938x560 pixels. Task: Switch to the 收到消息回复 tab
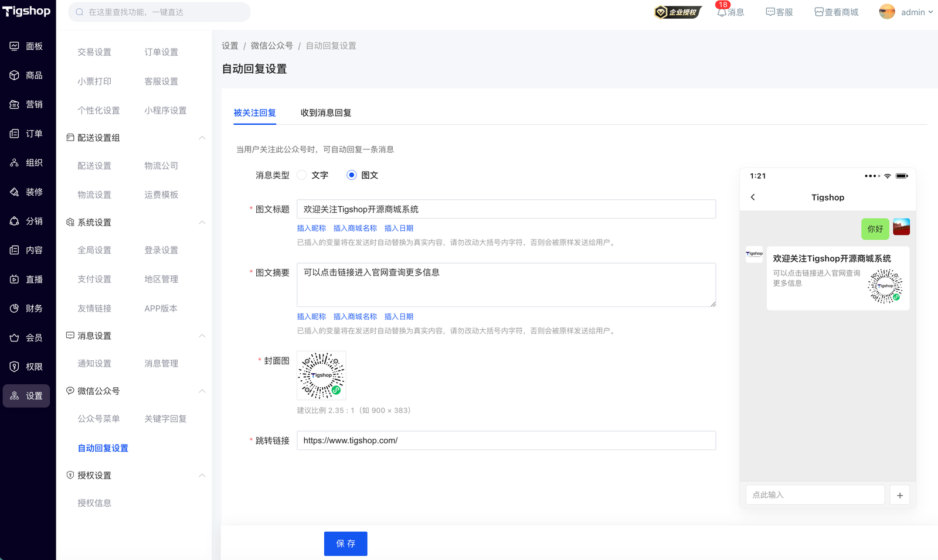[326, 113]
